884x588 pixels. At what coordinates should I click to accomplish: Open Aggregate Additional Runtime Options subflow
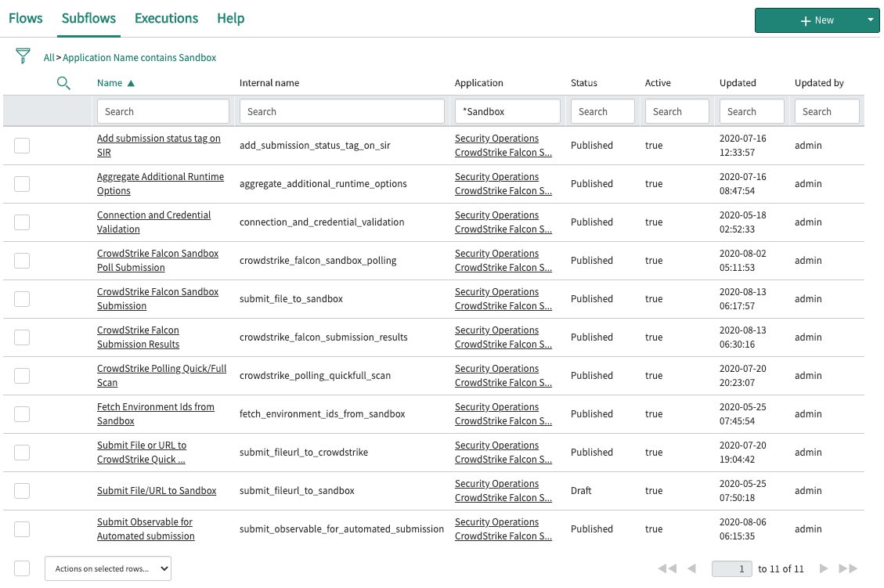point(160,184)
